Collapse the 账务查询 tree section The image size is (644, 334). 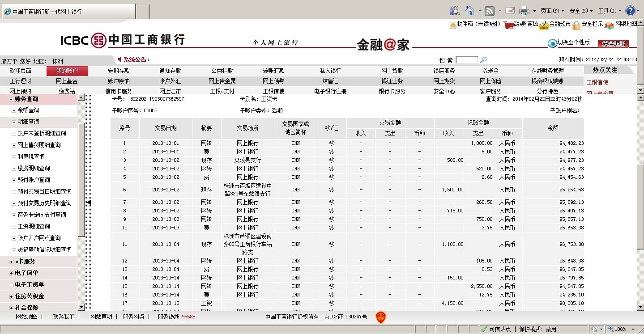11,99
